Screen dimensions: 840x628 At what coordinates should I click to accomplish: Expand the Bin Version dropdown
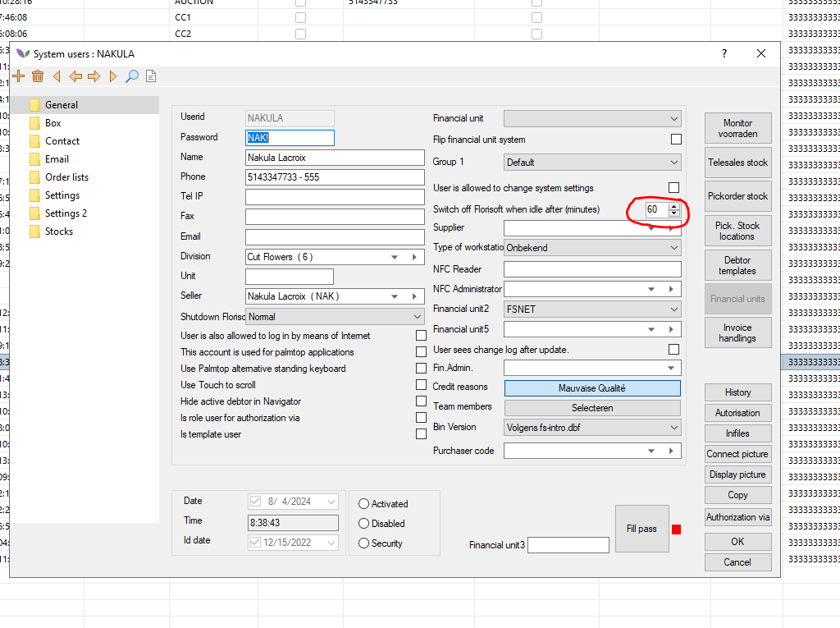click(591, 428)
